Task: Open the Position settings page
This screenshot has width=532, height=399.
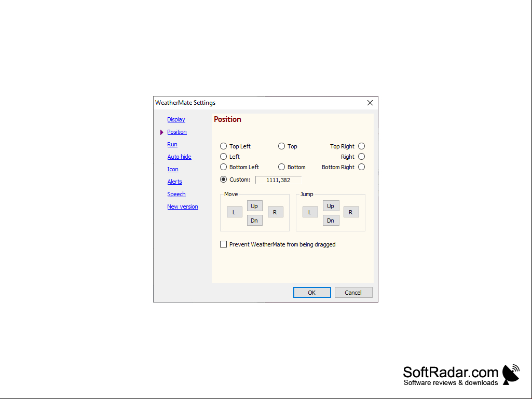Action: tap(177, 132)
